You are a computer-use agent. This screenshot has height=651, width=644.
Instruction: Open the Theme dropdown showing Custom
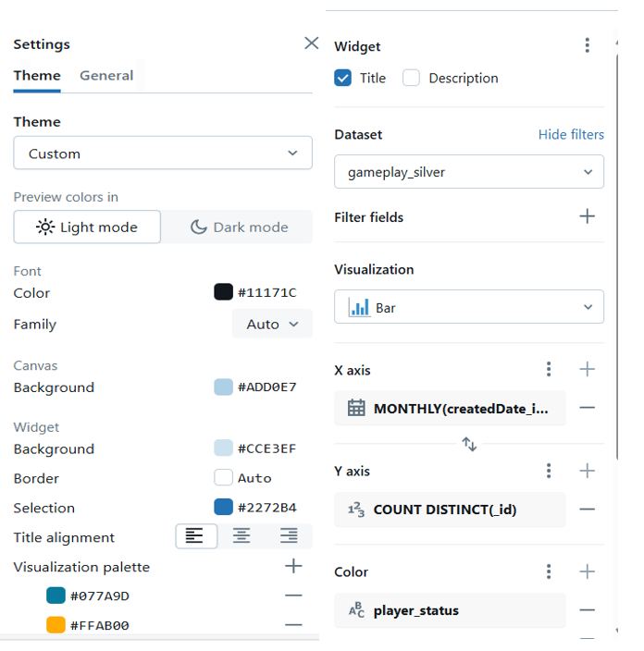[163, 154]
